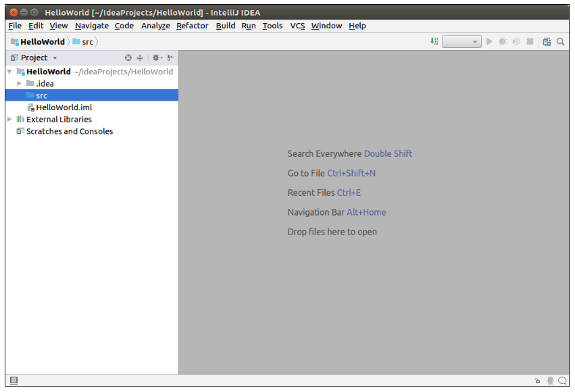Open the Edit menu
This screenshot has width=575, height=392.
(36, 26)
